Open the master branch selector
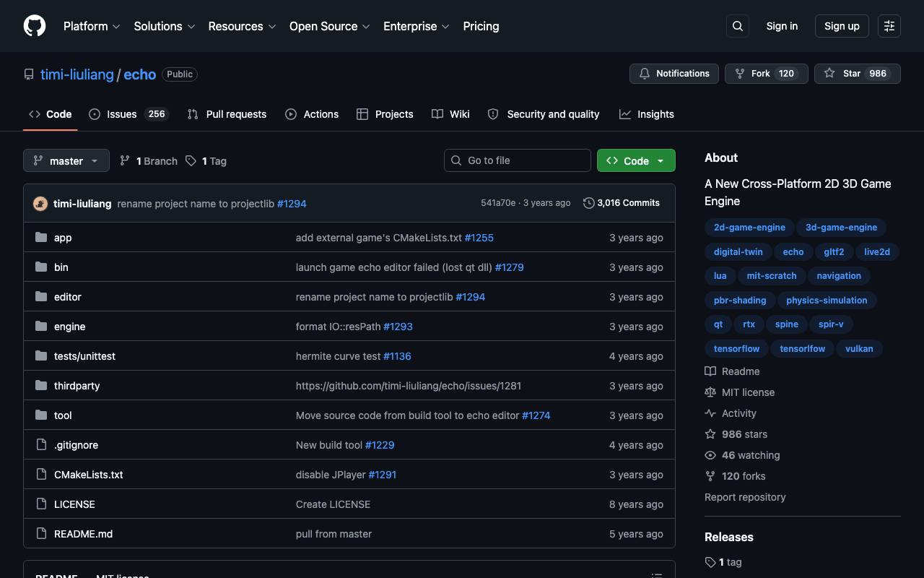Screen dimensions: 924x578 coord(66,160)
